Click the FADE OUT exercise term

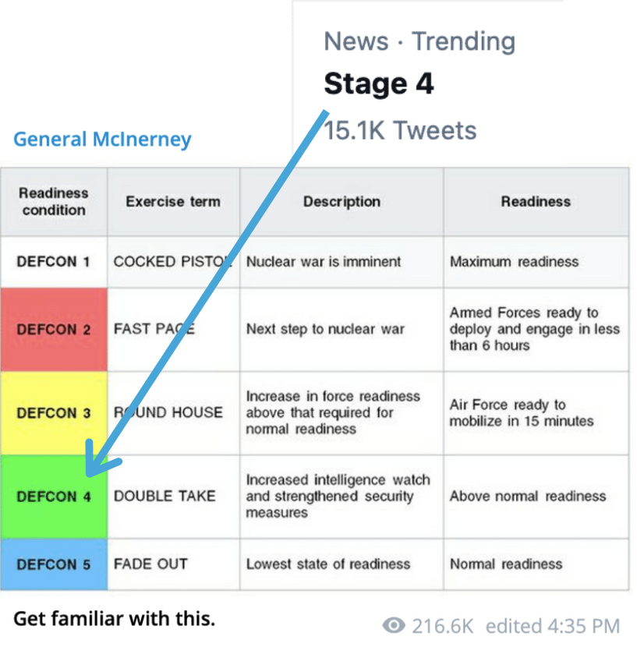click(150, 564)
